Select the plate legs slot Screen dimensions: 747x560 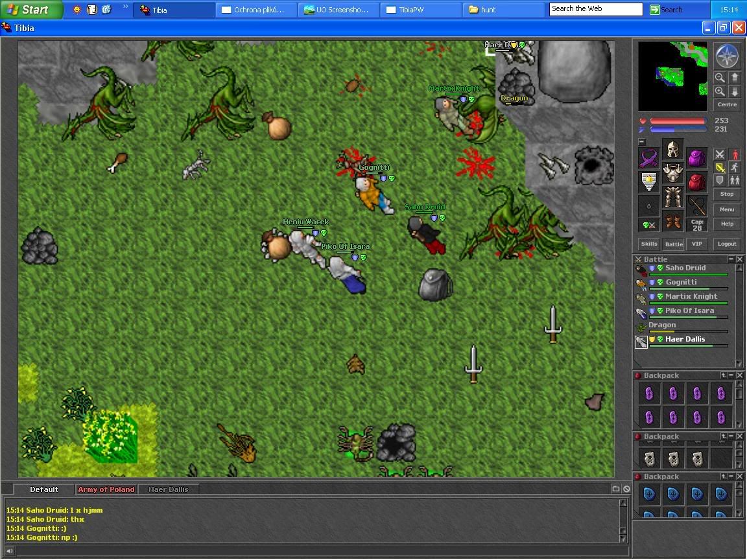coord(672,196)
